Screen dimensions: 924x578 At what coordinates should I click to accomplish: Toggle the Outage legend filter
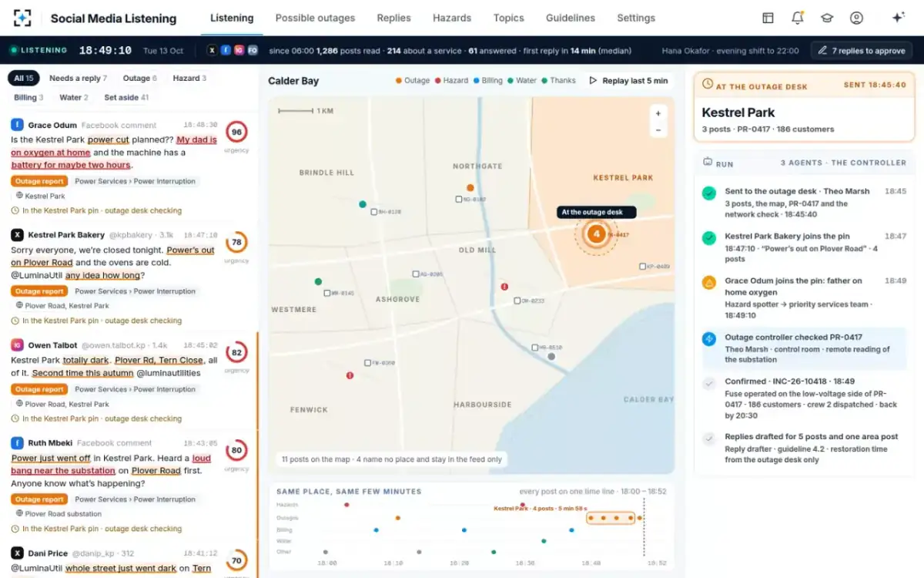[x=412, y=80]
